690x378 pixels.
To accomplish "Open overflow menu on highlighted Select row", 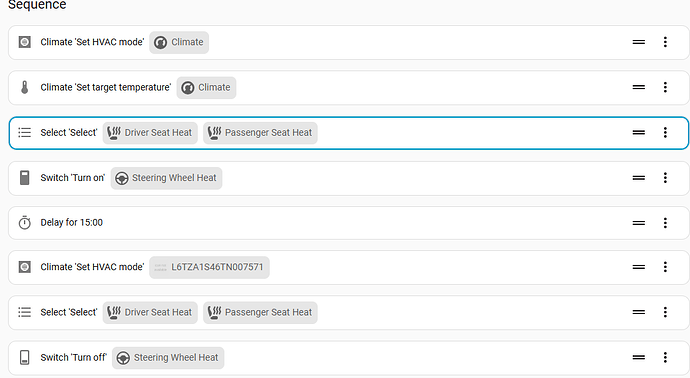I will click(x=665, y=132).
